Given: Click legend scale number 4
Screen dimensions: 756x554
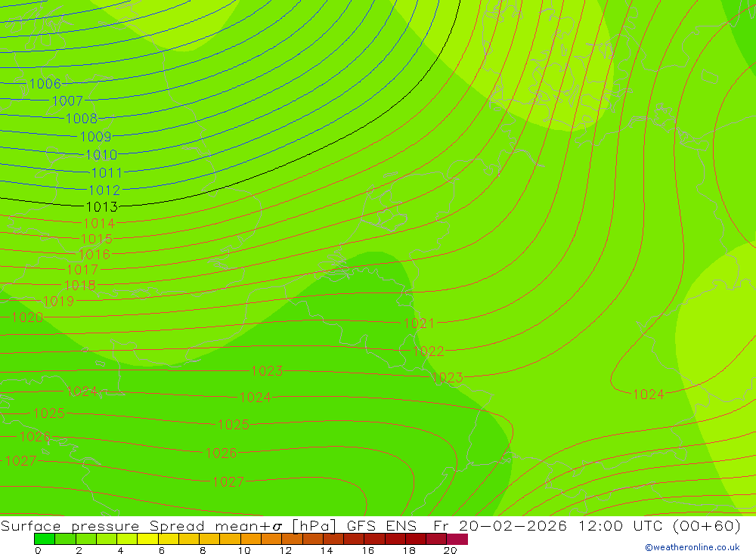Looking at the screenshot, I should pyautogui.click(x=120, y=550).
